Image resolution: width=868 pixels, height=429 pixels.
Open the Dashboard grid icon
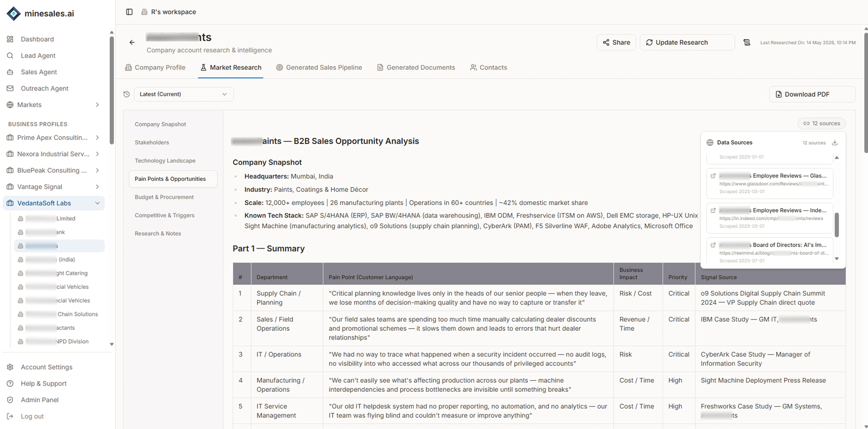[x=10, y=39]
